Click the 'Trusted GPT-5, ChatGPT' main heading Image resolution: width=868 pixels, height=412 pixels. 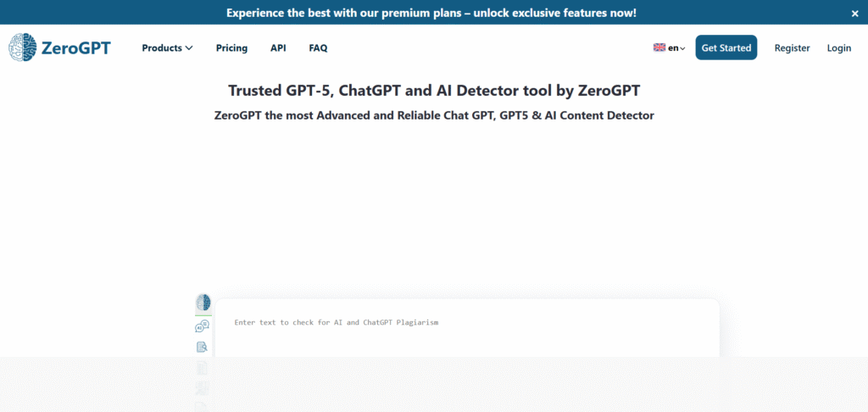(x=434, y=90)
